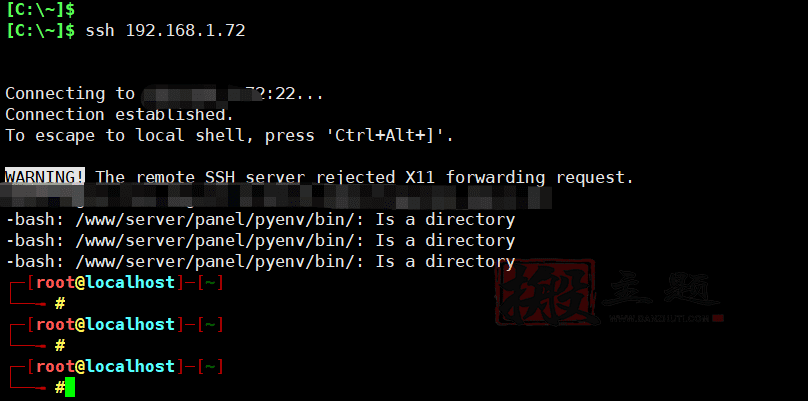Click the green terminal cursor block

[x=70, y=387]
